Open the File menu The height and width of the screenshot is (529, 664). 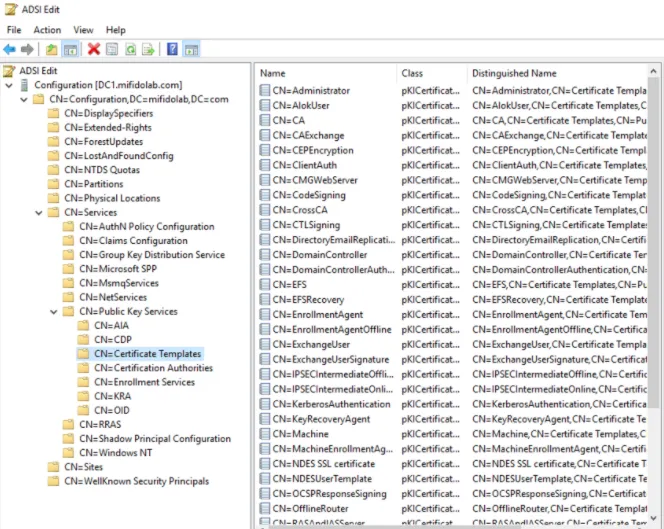[x=14, y=30]
